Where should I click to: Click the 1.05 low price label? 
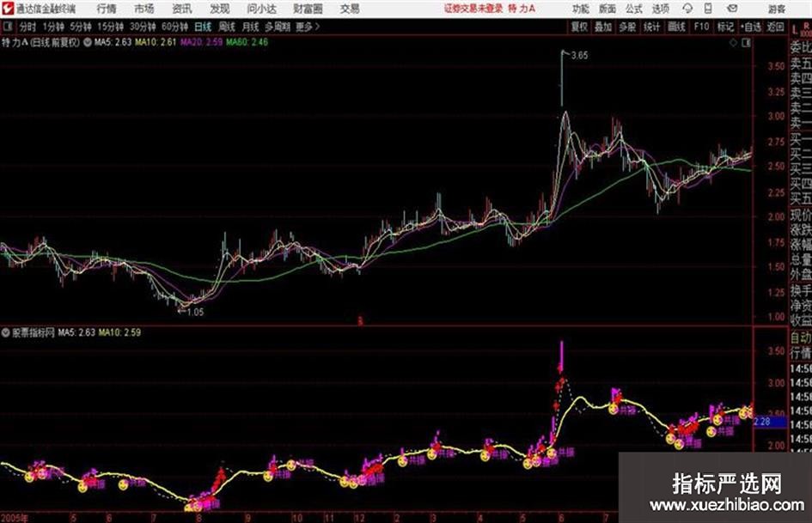pyautogui.click(x=195, y=313)
